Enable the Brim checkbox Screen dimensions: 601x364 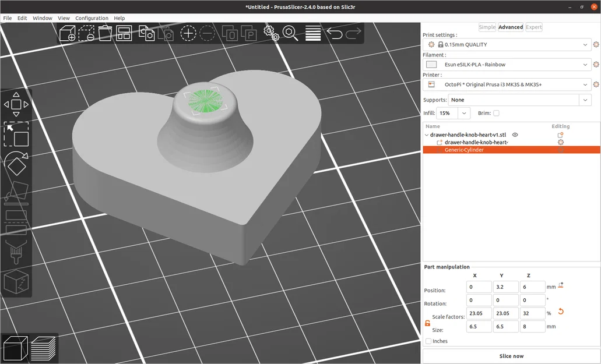click(x=496, y=113)
